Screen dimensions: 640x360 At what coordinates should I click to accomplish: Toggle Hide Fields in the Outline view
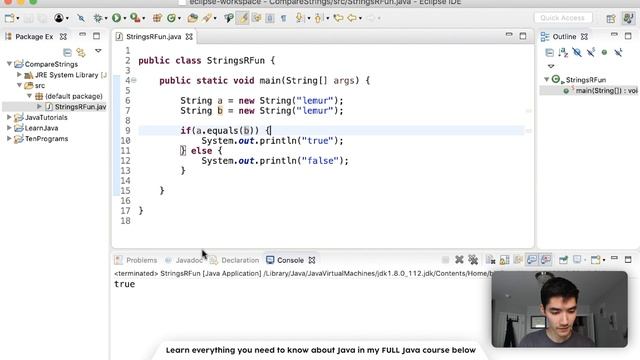pyautogui.click(x=577, y=52)
